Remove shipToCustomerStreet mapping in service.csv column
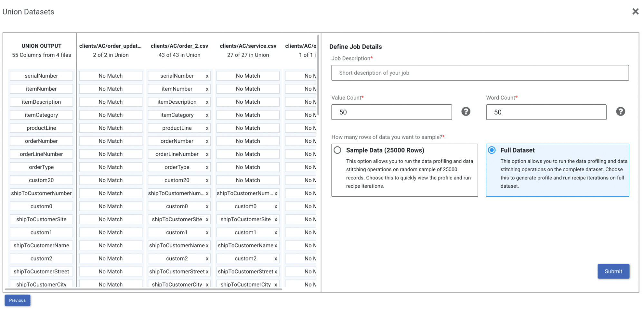This screenshot has height=311, width=644. click(x=275, y=272)
